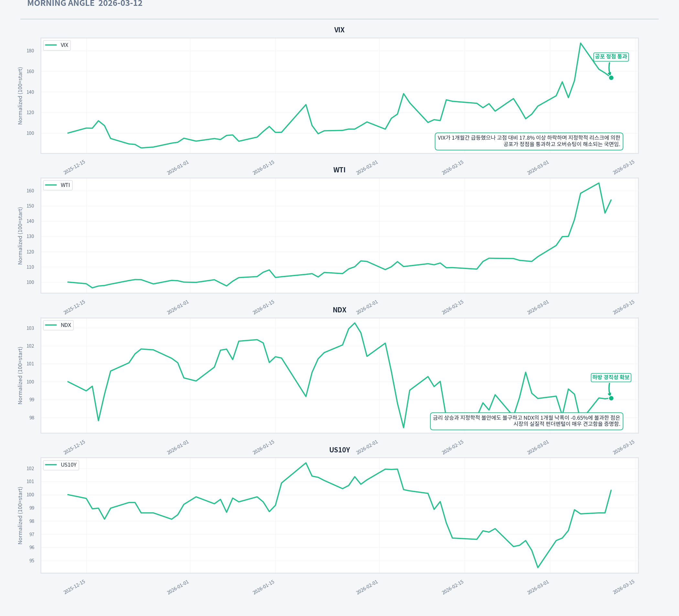Select the '하방 경직성 확보' annotation label
The height and width of the screenshot is (616, 679).
[611, 377]
